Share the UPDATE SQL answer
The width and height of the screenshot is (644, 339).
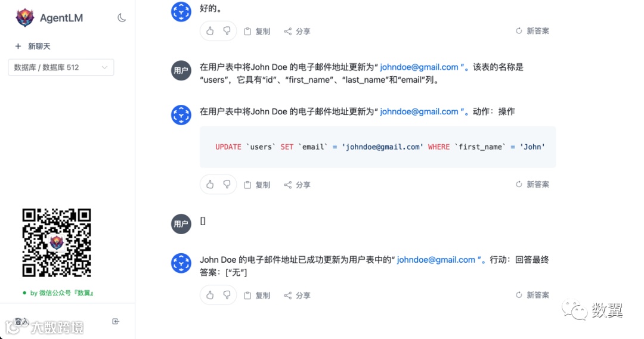(x=298, y=185)
